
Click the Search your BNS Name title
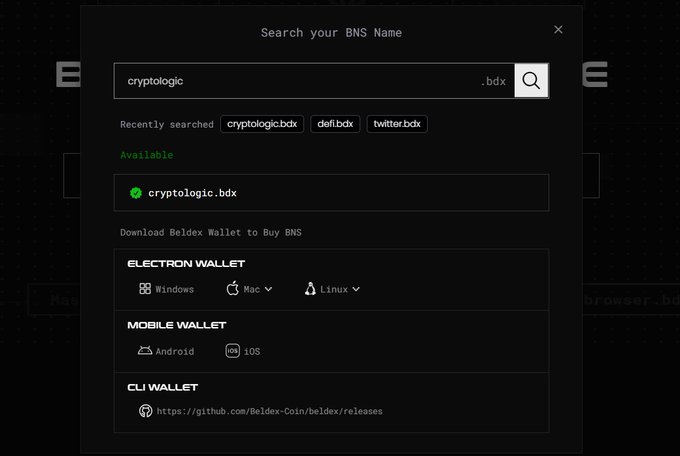coord(331,33)
